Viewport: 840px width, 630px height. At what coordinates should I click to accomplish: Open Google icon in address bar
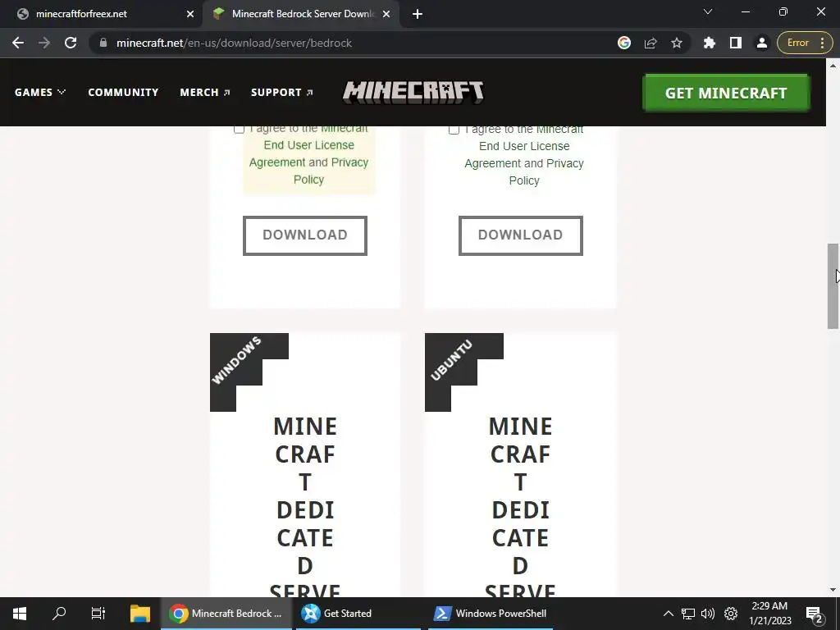pyautogui.click(x=624, y=43)
